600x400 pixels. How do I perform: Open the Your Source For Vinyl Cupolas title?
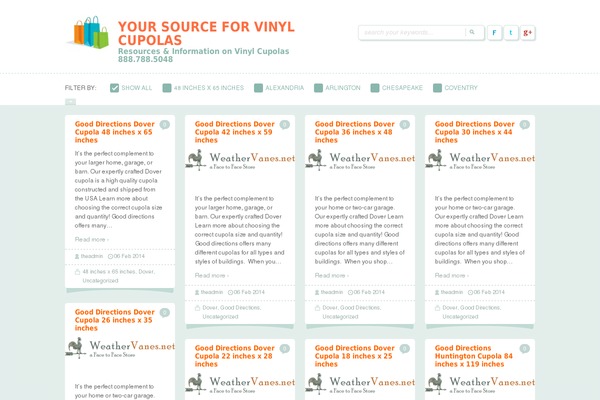(206, 33)
